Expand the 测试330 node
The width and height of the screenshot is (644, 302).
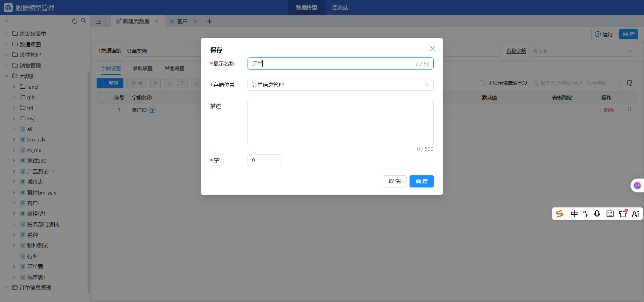14,161
